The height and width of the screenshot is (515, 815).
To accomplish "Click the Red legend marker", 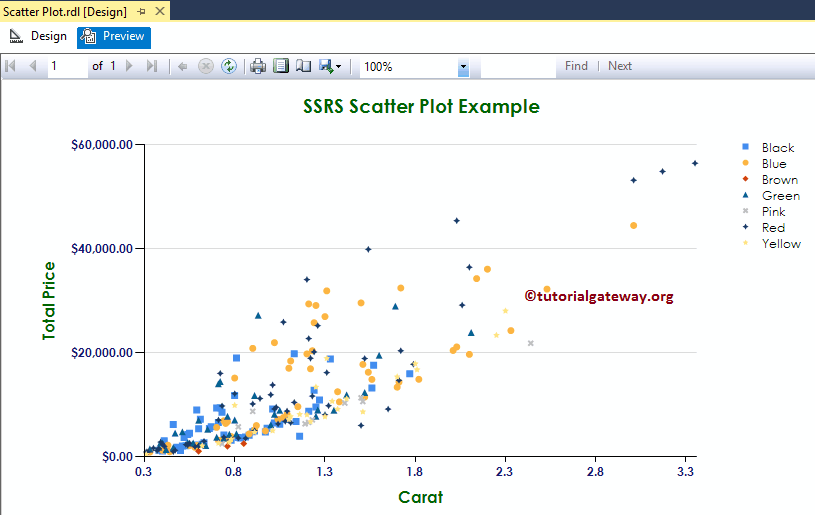I will [x=745, y=227].
